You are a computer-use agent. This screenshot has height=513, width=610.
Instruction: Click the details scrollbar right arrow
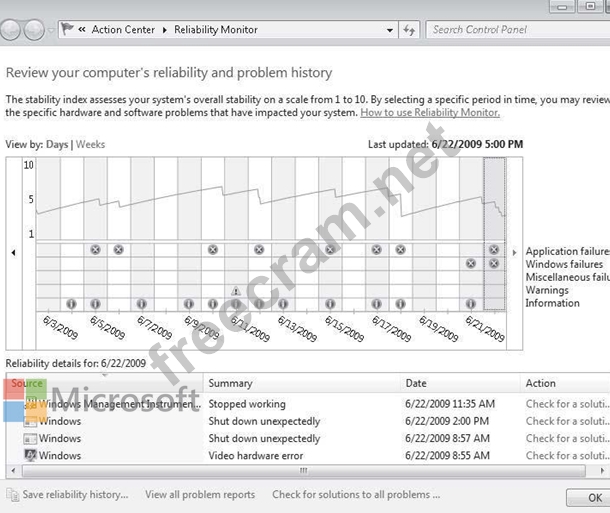tap(602, 471)
